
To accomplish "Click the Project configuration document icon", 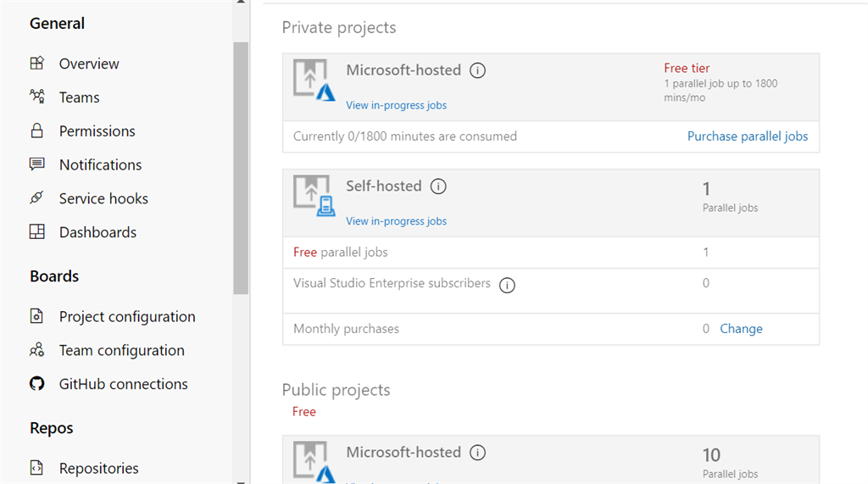I will pos(36,315).
